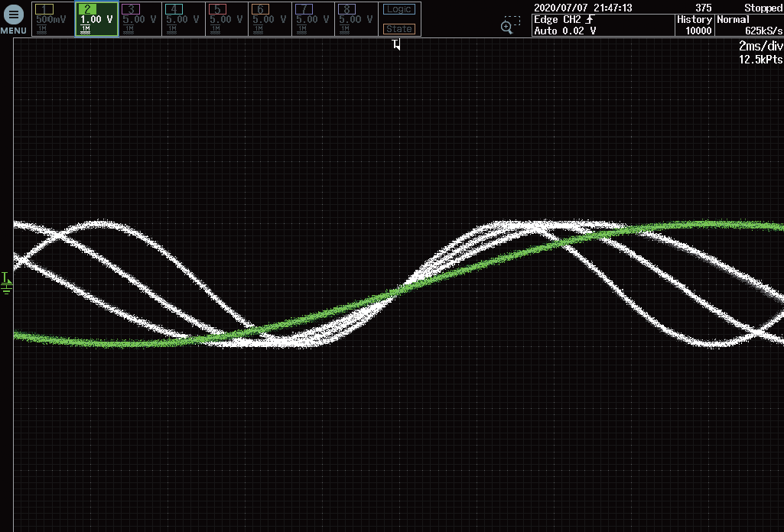Click the Stopped acquisition status

(x=763, y=8)
